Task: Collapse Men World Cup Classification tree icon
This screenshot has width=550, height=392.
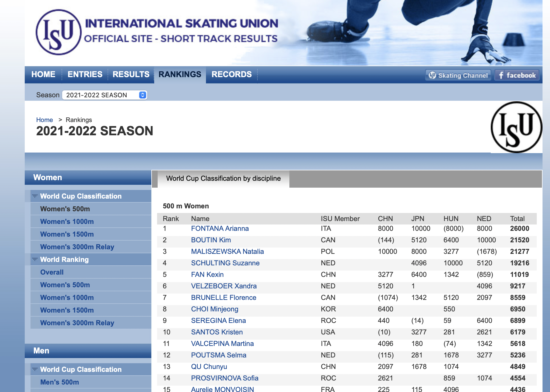Action: point(35,369)
